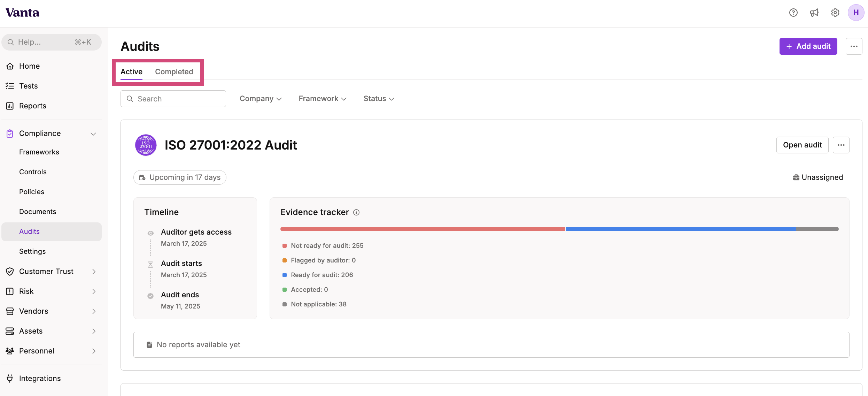
Task: Open the Home page link
Action: [x=29, y=66]
